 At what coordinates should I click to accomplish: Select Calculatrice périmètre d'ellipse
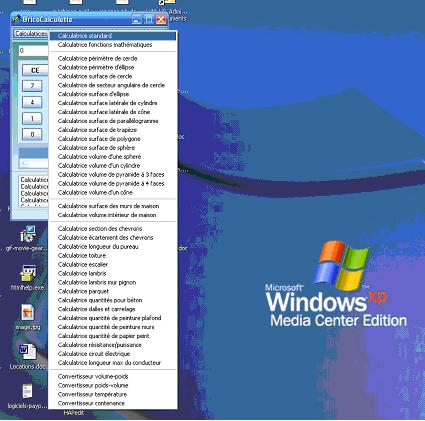point(113,67)
